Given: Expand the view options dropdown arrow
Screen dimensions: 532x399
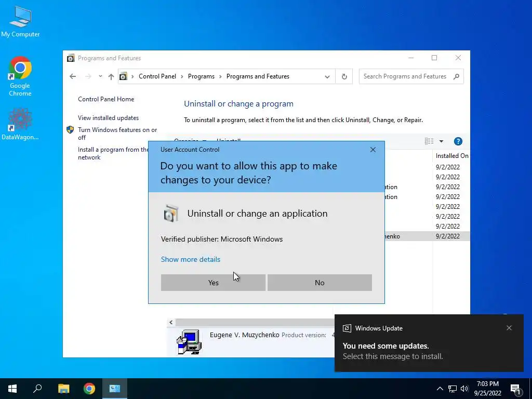Looking at the screenshot, I should (x=441, y=141).
